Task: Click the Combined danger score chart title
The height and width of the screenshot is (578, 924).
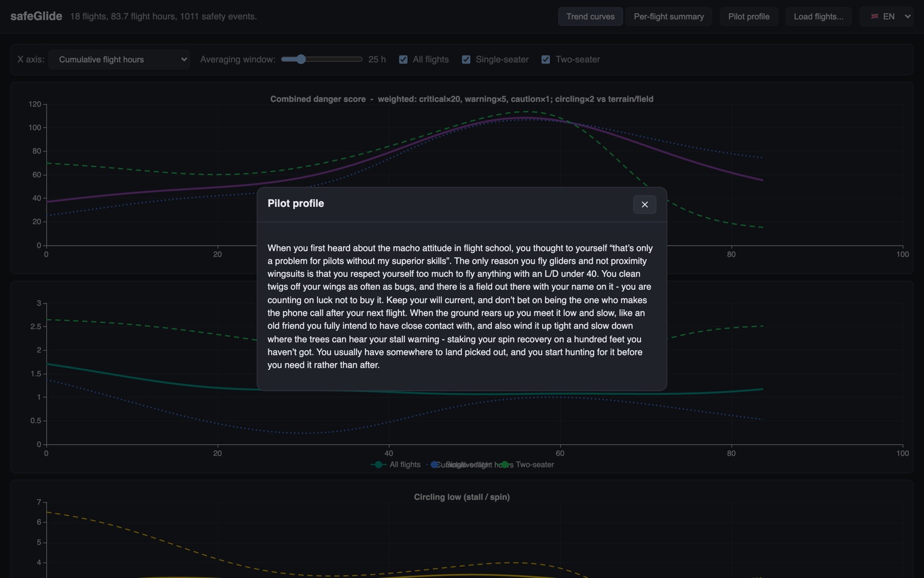Action: (462, 99)
